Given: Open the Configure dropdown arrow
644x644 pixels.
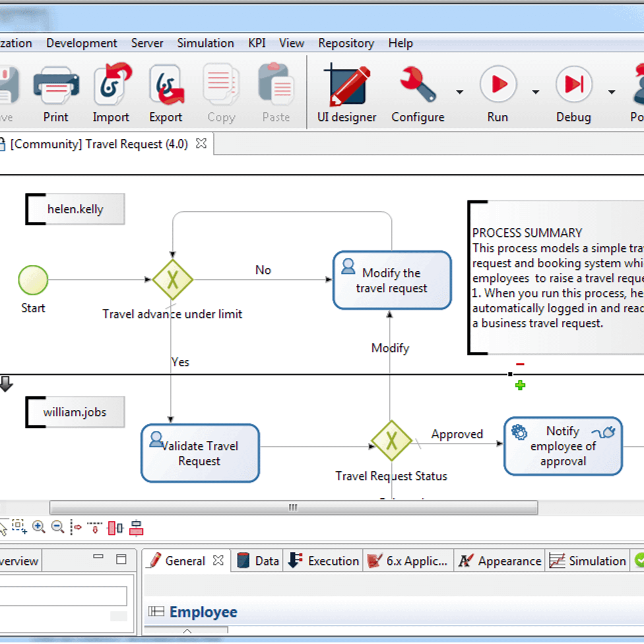Looking at the screenshot, I should pyautogui.click(x=460, y=92).
